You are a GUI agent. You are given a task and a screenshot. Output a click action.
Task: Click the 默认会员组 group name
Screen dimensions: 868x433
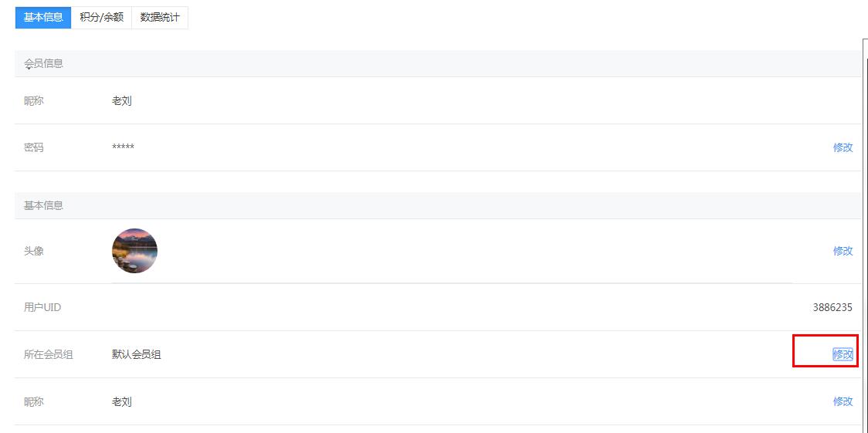pos(136,355)
